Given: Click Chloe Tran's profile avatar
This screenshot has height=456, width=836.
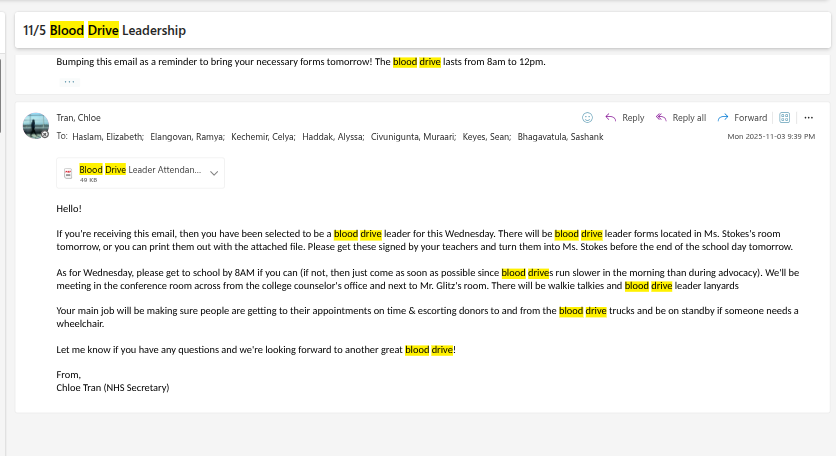Looking at the screenshot, I should pyautogui.click(x=36, y=126).
